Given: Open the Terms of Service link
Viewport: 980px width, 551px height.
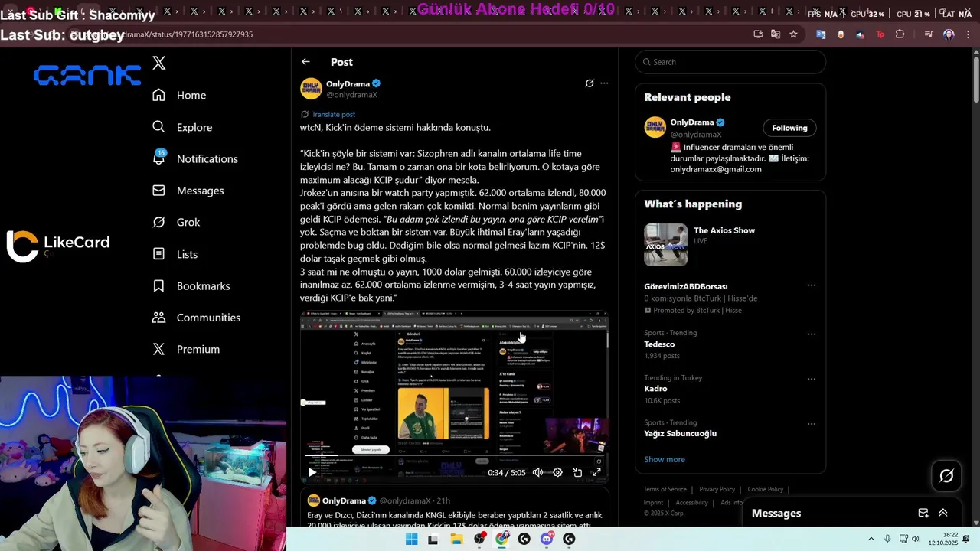Looking at the screenshot, I should [x=665, y=489].
